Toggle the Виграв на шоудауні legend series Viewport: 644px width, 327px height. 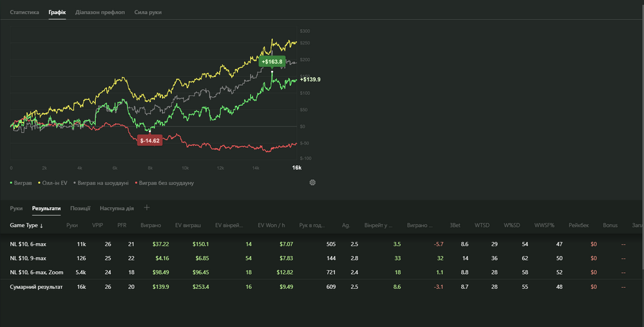(102, 183)
